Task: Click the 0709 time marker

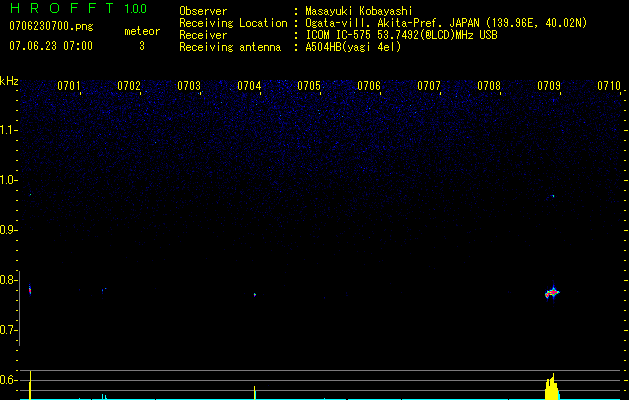Action: click(548, 86)
